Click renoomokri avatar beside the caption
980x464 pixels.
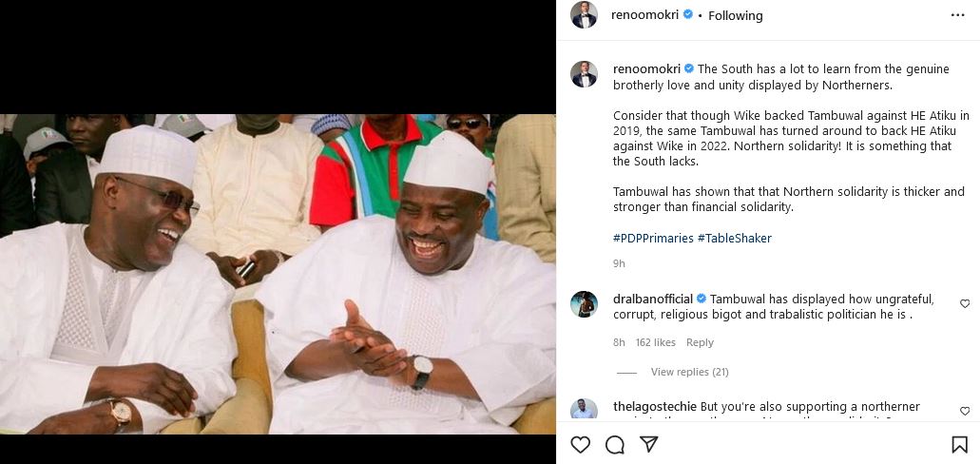point(584,74)
